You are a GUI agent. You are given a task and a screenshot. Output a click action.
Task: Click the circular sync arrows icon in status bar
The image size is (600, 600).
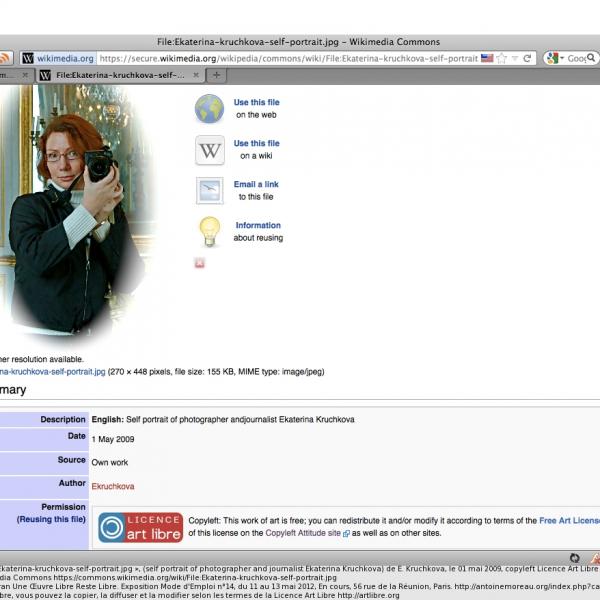click(x=575, y=558)
